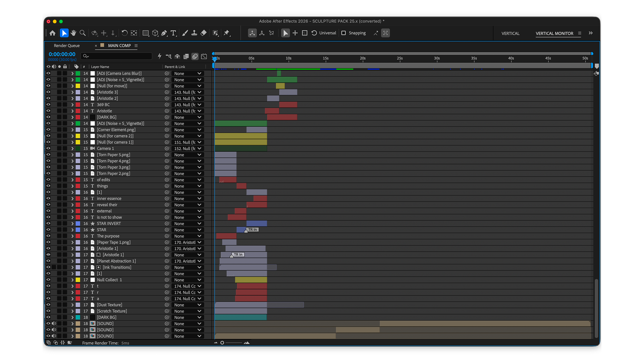Select the Puppet Pin tool
This screenshot has height=362, width=644.
point(227,33)
